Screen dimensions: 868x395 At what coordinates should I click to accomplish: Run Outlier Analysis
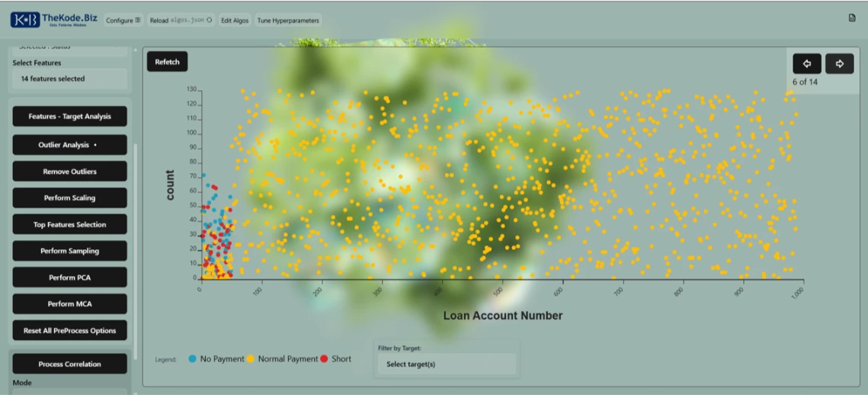[x=69, y=145]
